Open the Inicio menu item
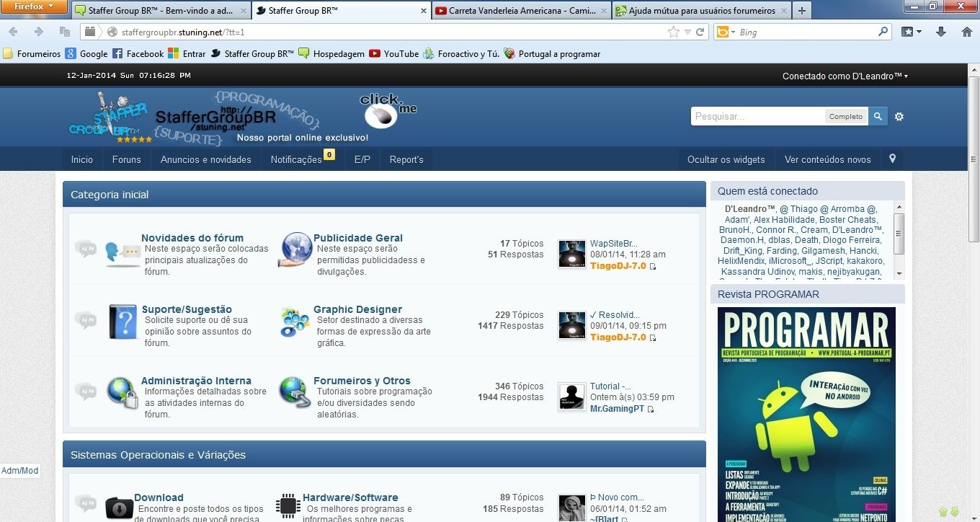Viewport: 980px width, 522px height. [x=82, y=159]
